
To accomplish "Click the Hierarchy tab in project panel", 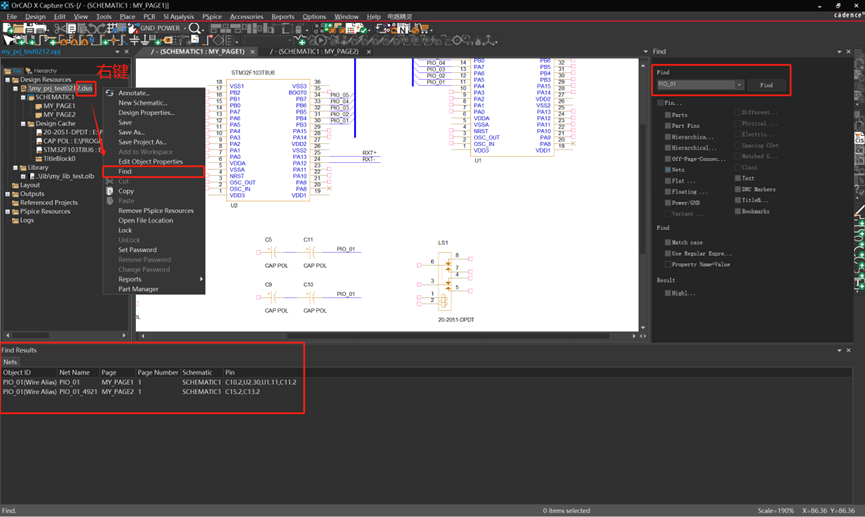I will [42, 71].
